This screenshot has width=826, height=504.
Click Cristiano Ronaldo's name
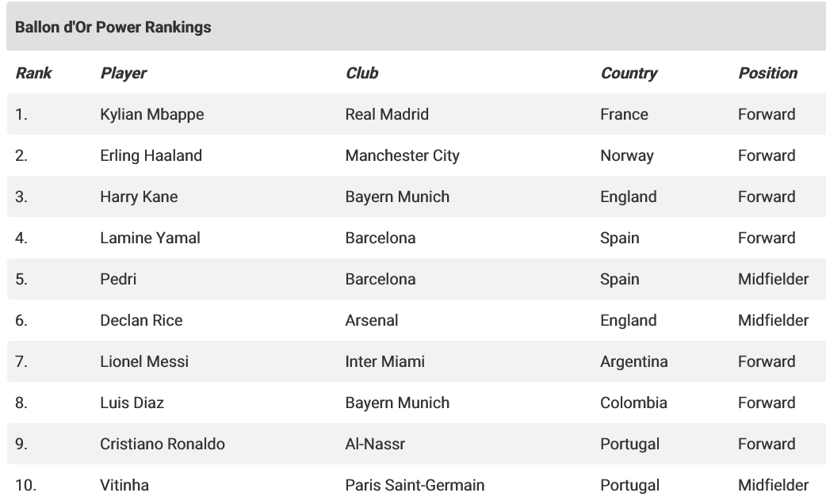(x=162, y=444)
